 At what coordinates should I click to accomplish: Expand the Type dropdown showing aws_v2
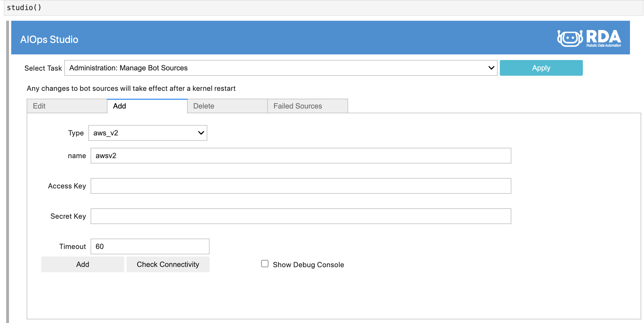click(148, 133)
